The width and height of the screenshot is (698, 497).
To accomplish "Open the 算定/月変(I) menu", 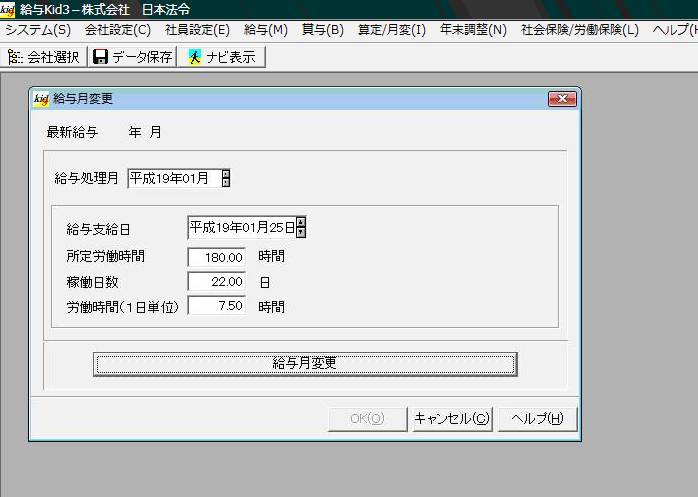I will pos(392,30).
